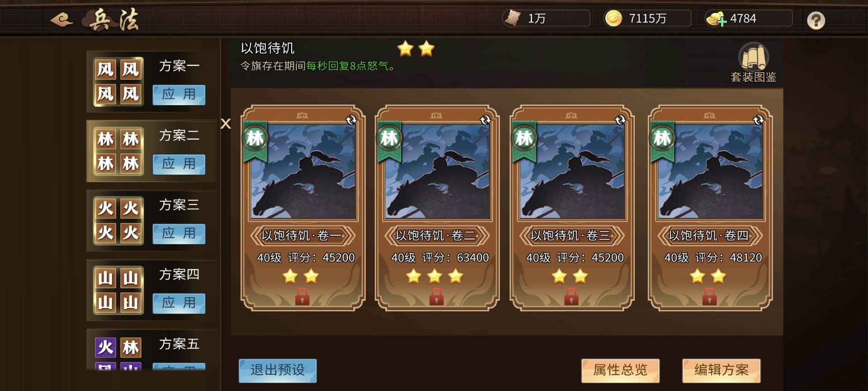Image resolution: width=868 pixels, height=391 pixels.
Task: Click swap icon on 以饱待饥·卷三 card
Action: pos(620,120)
